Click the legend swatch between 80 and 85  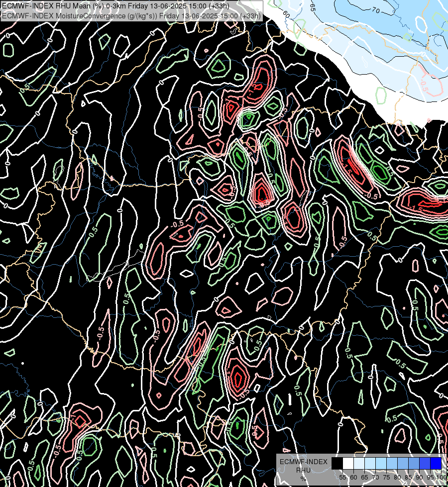coord(403,463)
